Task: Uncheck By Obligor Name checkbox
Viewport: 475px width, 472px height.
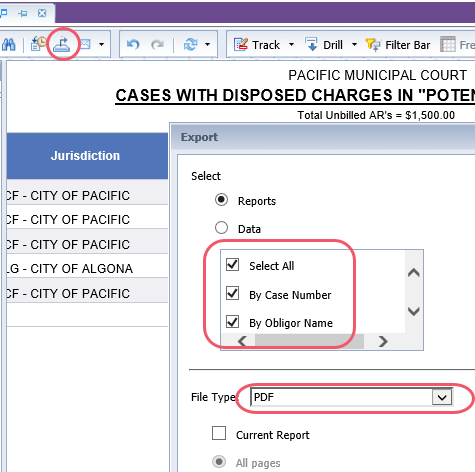Action: 232,322
